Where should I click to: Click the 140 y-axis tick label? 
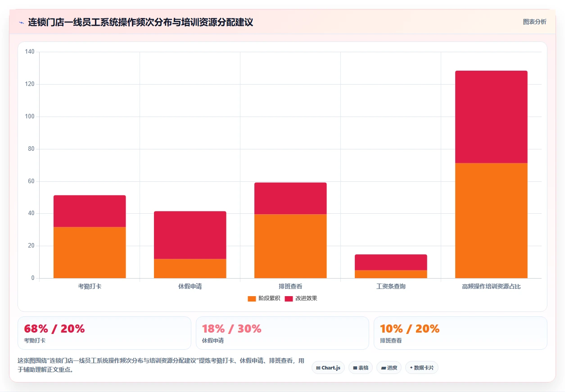(x=30, y=52)
